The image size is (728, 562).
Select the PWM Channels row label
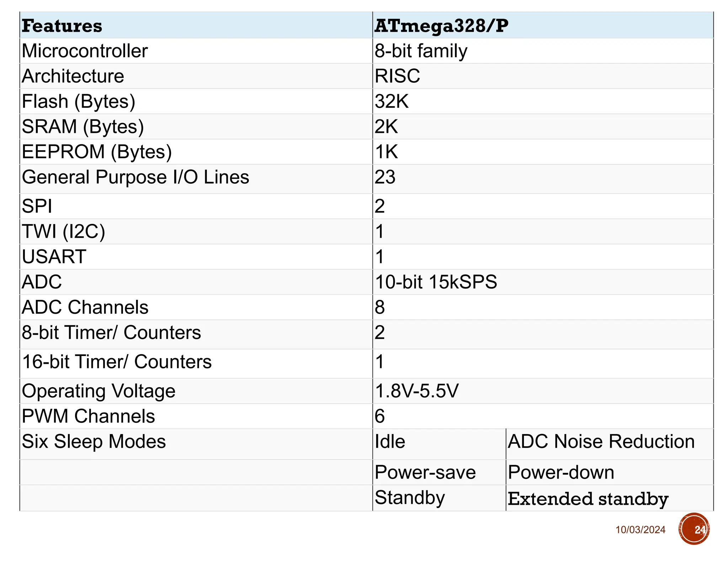point(88,416)
